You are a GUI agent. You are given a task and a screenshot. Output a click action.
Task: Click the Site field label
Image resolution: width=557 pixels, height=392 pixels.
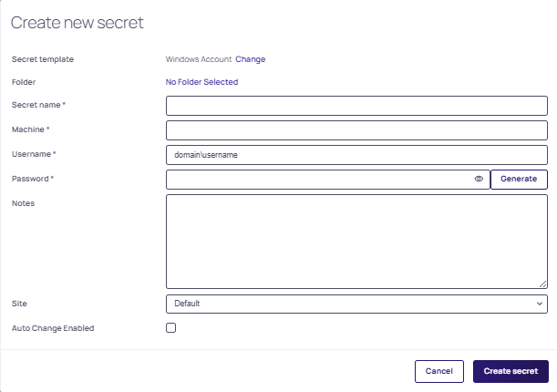point(19,303)
